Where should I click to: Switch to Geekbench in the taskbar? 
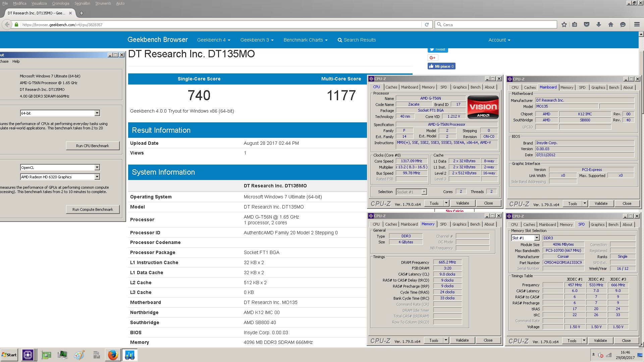click(129, 355)
